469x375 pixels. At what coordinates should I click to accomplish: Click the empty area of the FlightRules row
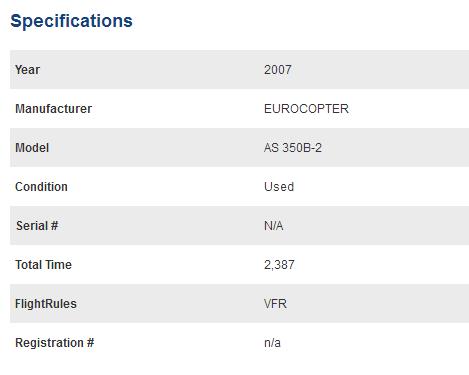(x=377, y=304)
